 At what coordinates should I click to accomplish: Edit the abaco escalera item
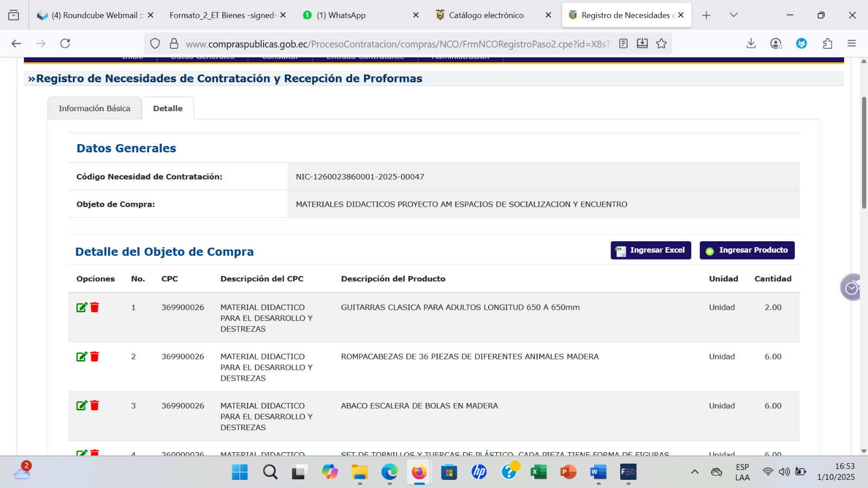tap(81, 406)
